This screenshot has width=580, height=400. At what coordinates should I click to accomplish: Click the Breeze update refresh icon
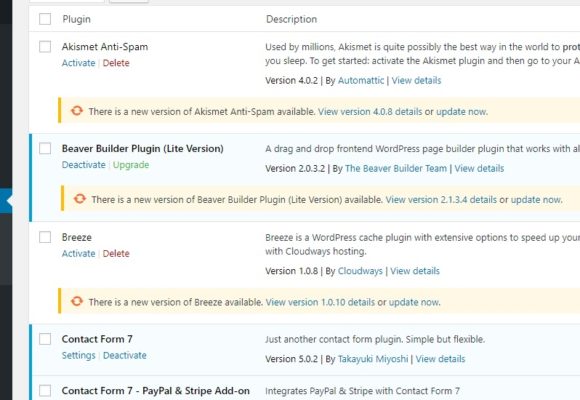click(x=77, y=301)
